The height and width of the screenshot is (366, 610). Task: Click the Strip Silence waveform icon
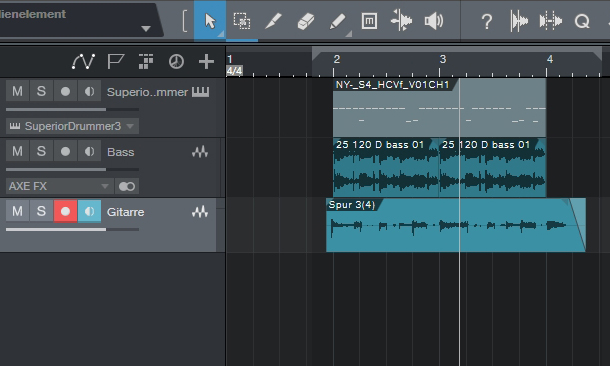[519, 21]
